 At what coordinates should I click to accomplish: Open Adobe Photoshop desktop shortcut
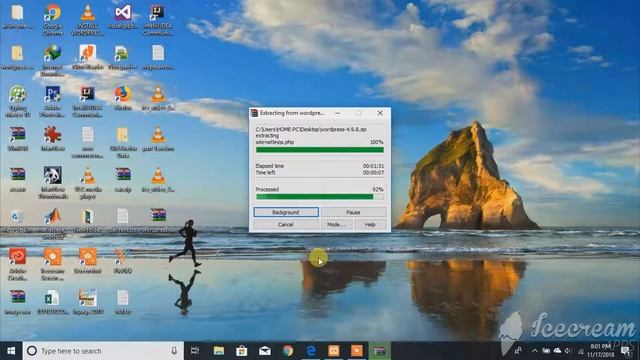click(53, 101)
